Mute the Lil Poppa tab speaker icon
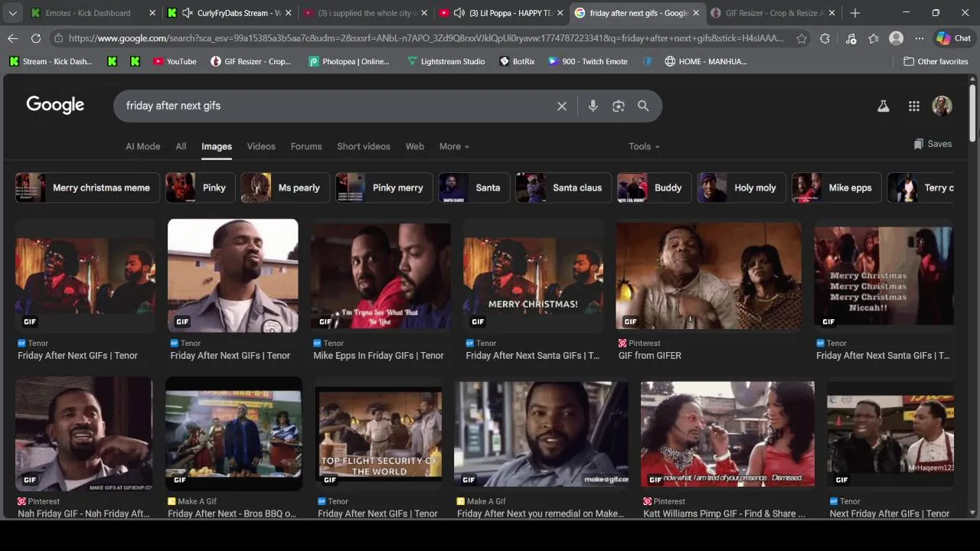The image size is (980, 551). click(x=459, y=13)
